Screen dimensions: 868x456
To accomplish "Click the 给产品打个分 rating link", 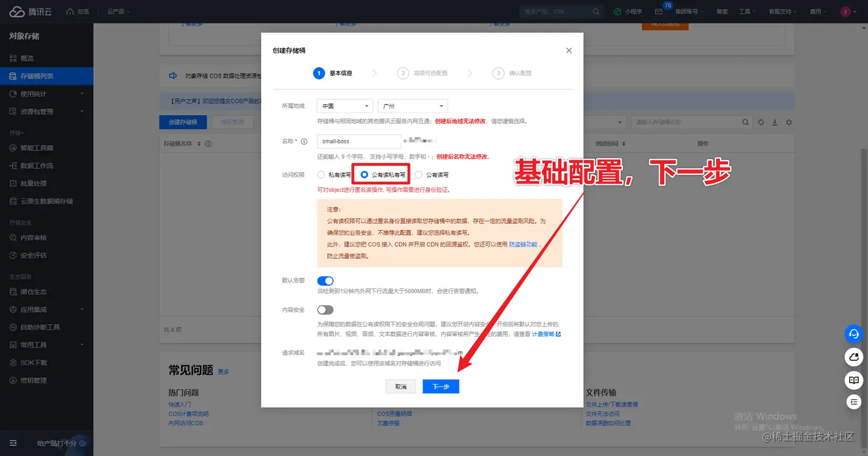I will click(x=61, y=443).
